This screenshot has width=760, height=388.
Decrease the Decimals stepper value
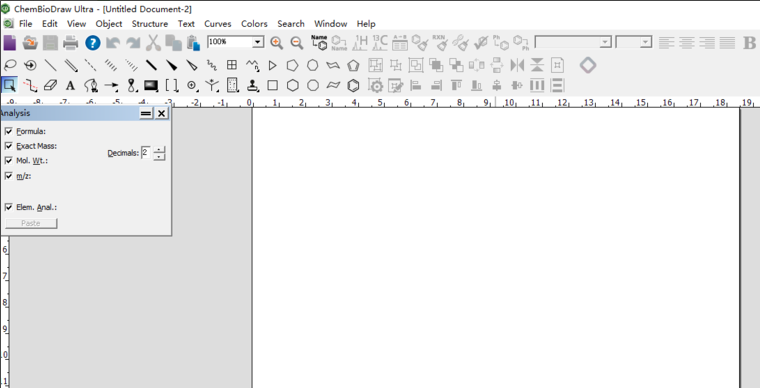(159, 156)
